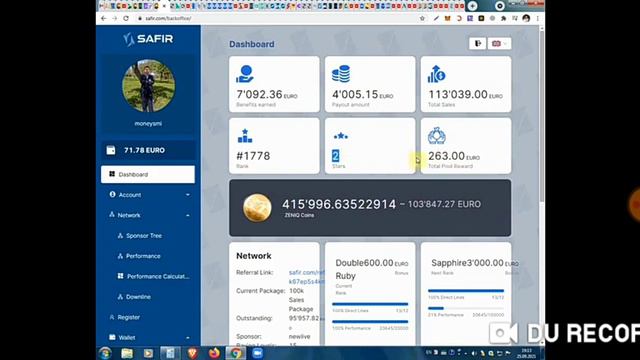The height and width of the screenshot is (360, 640).
Task: Click the Payout amount coins icon
Action: pos(341,74)
